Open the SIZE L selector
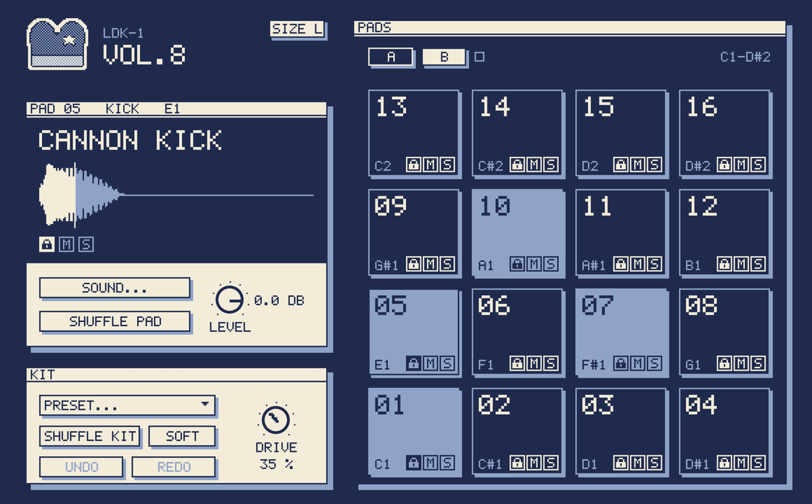The image size is (812, 504). click(x=297, y=29)
